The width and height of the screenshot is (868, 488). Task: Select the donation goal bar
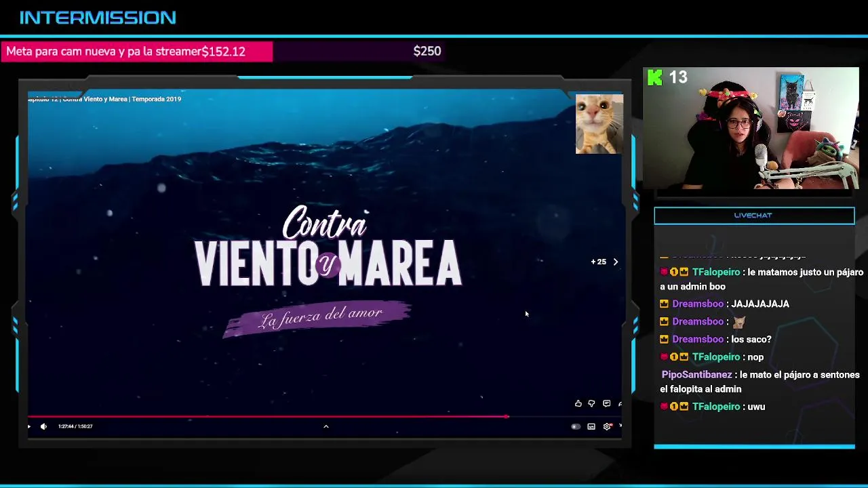click(x=224, y=52)
